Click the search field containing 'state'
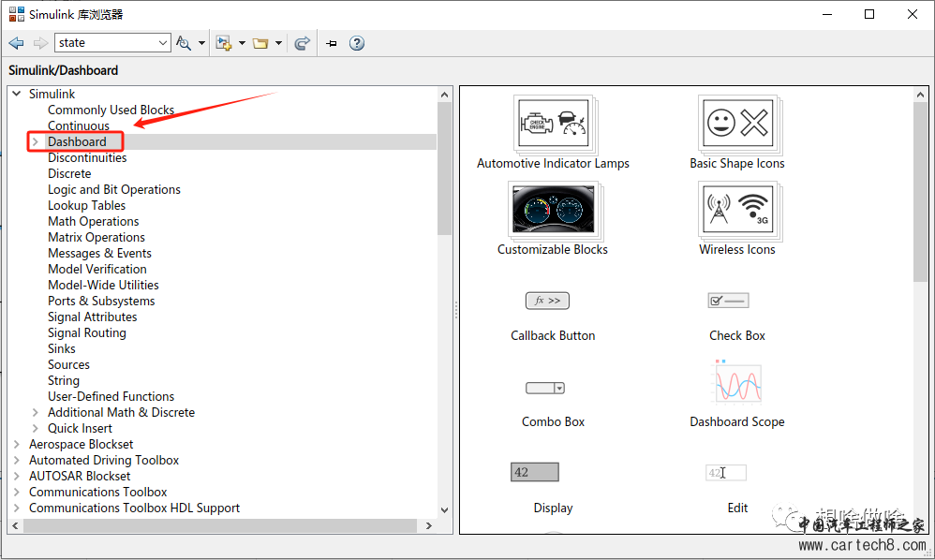The width and height of the screenshot is (935, 560). (105, 43)
